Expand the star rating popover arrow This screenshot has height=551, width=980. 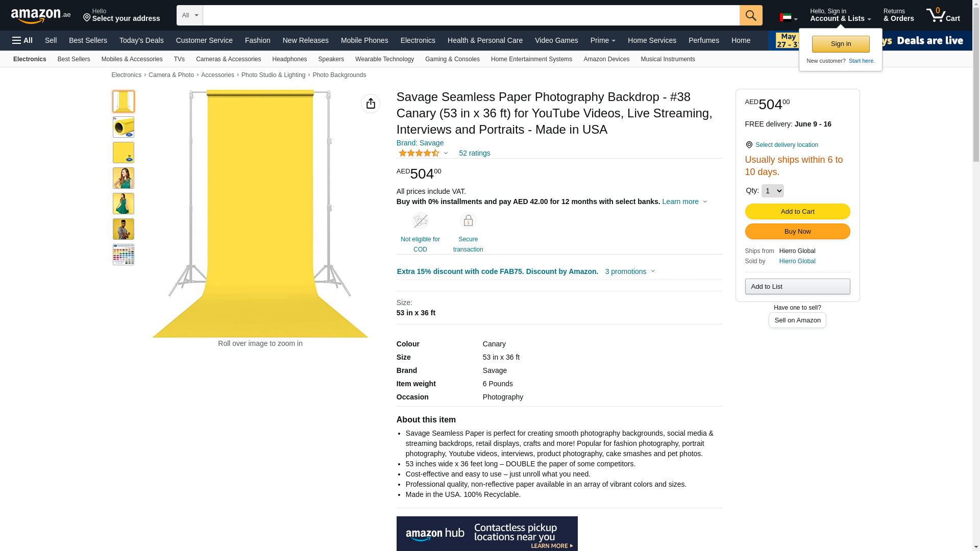[x=446, y=153]
